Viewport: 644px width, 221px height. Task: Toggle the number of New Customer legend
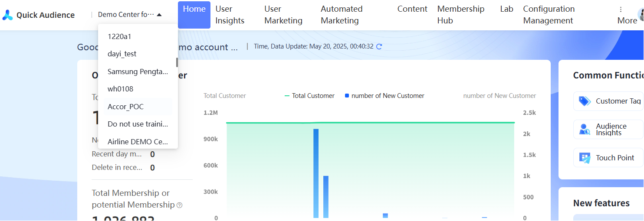point(384,96)
